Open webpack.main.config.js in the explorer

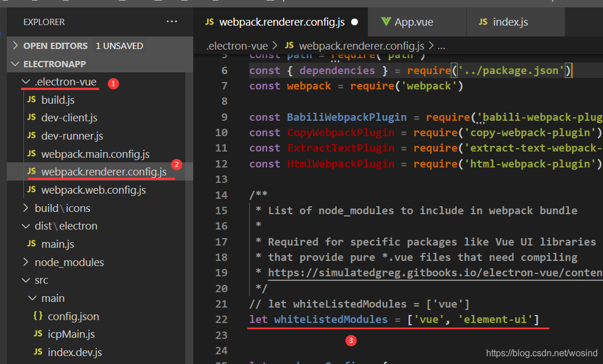pos(95,154)
